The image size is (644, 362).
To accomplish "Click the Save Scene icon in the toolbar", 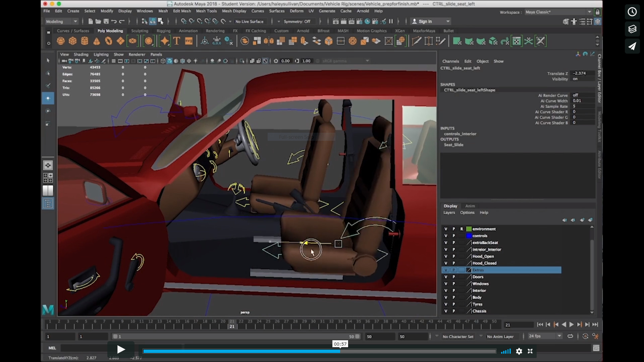I will [107, 21].
